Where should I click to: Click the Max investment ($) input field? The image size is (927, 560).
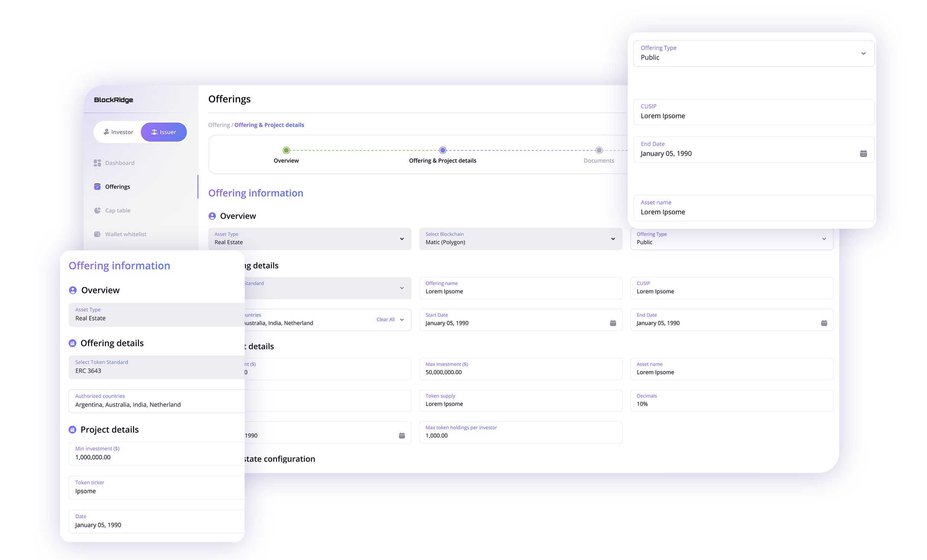(x=520, y=369)
